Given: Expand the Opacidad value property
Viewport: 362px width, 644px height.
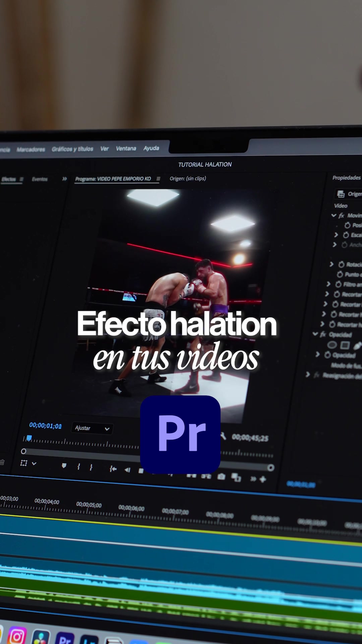Looking at the screenshot, I should (x=317, y=354).
